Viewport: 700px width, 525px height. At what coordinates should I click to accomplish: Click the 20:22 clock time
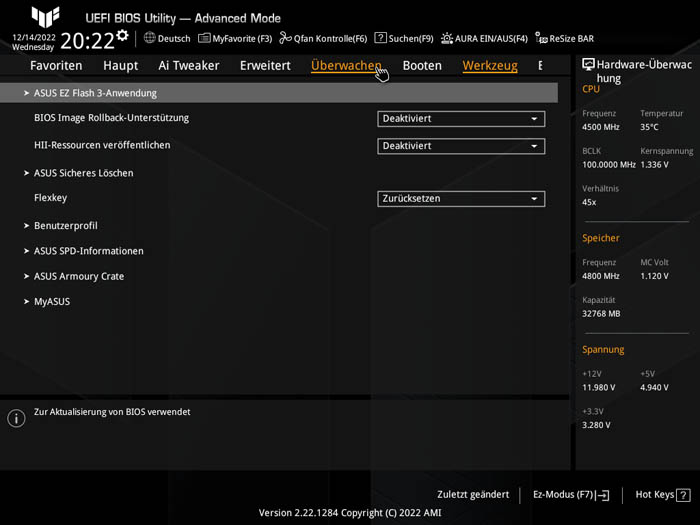[x=88, y=41]
